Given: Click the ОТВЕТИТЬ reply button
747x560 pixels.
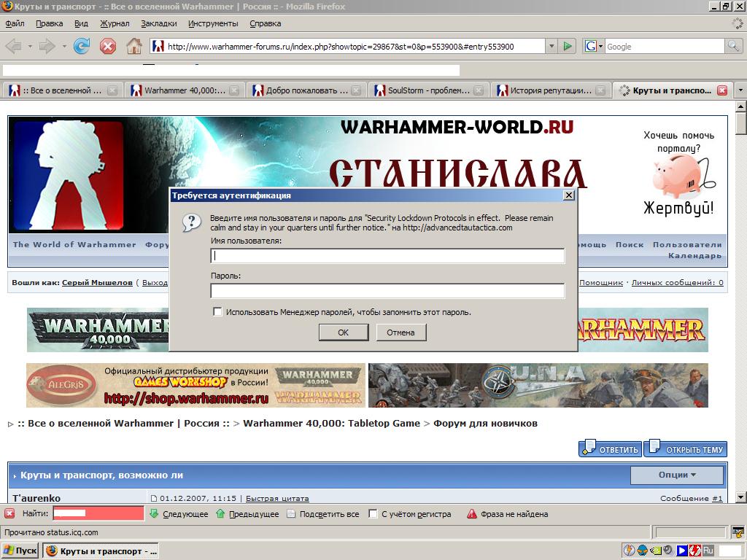Looking at the screenshot, I should tap(611, 448).
